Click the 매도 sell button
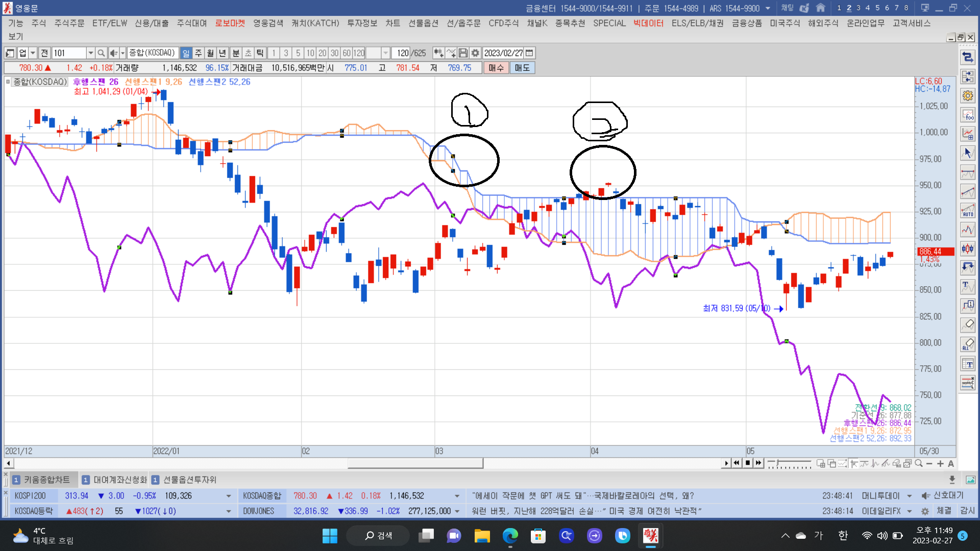This screenshot has width=980, height=551. point(522,68)
